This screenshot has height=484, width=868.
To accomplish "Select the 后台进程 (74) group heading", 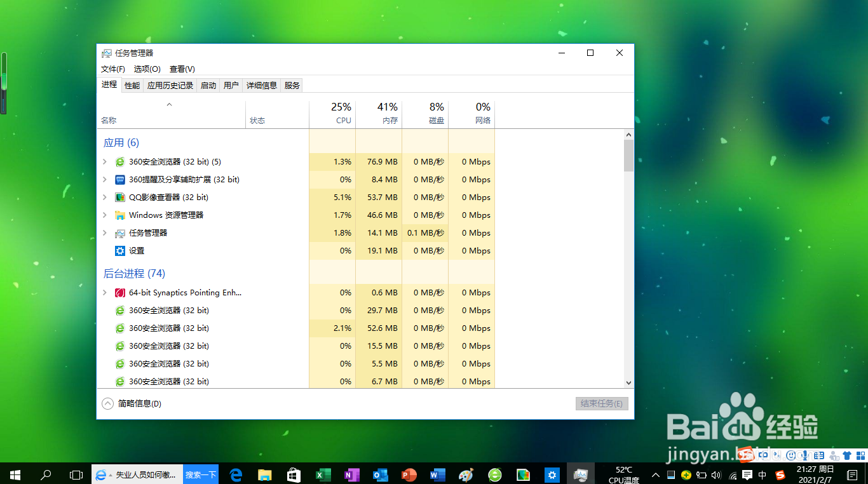I will (134, 274).
